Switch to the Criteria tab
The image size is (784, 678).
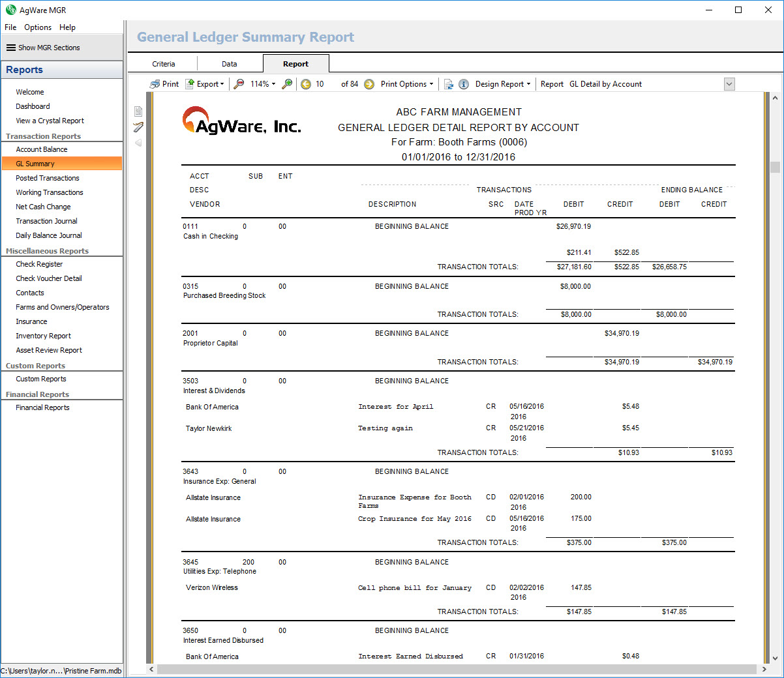tap(164, 64)
